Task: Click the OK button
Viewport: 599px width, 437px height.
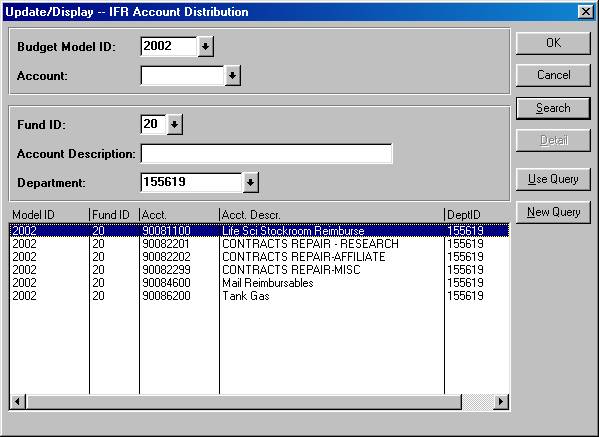Action: click(x=553, y=43)
